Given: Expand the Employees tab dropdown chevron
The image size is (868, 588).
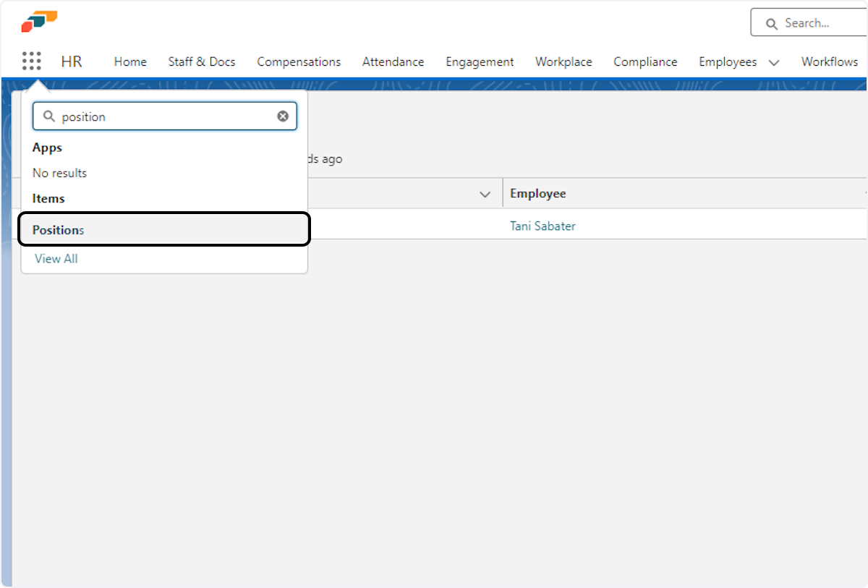Looking at the screenshot, I should pos(774,62).
